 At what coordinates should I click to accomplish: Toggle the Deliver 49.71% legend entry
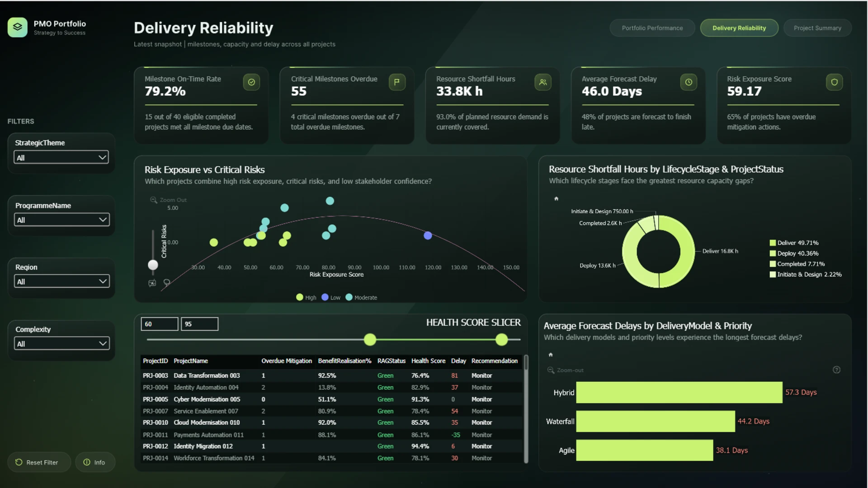(794, 243)
